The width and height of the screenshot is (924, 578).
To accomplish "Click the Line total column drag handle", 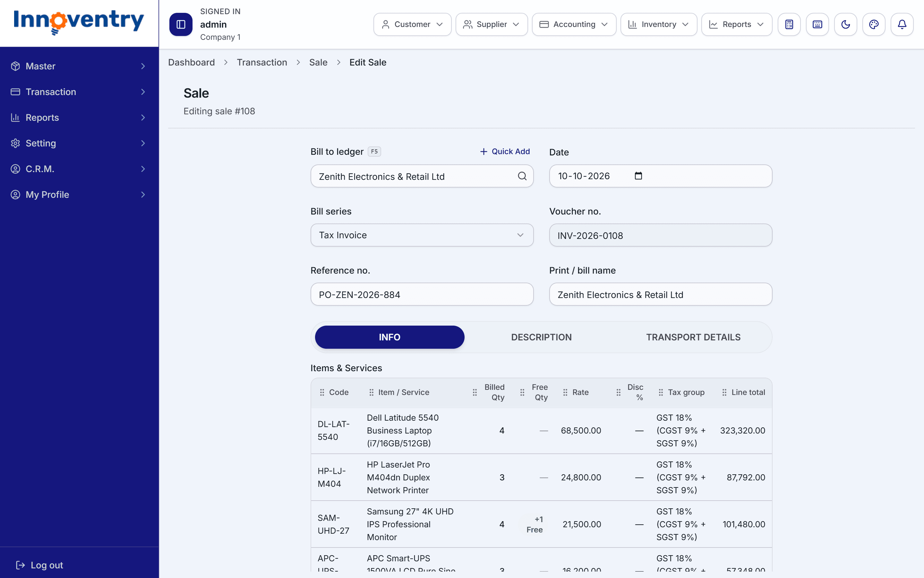I will click(724, 392).
